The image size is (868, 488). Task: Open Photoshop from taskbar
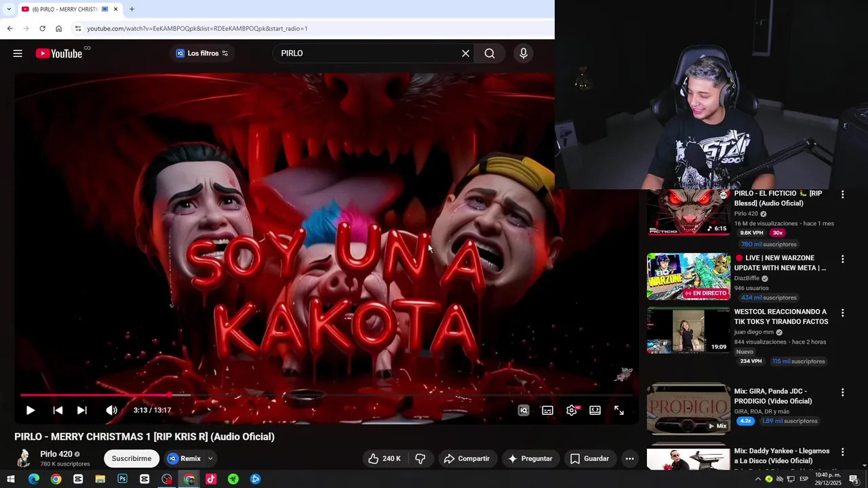click(122, 479)
